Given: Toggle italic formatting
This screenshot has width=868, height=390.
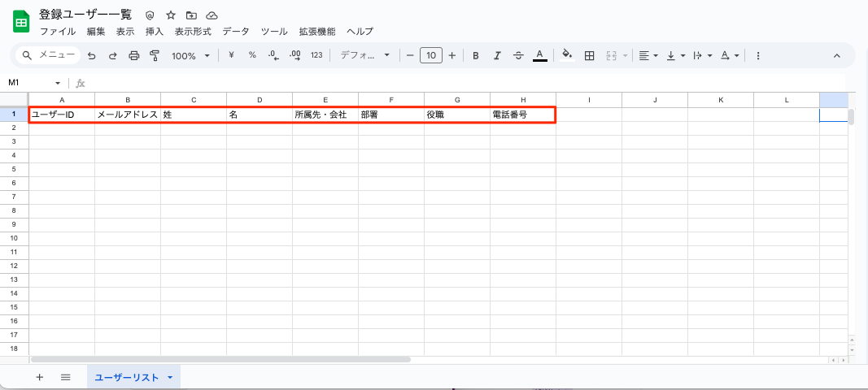Looking at the screenshot, I should (x=497, y=55).
